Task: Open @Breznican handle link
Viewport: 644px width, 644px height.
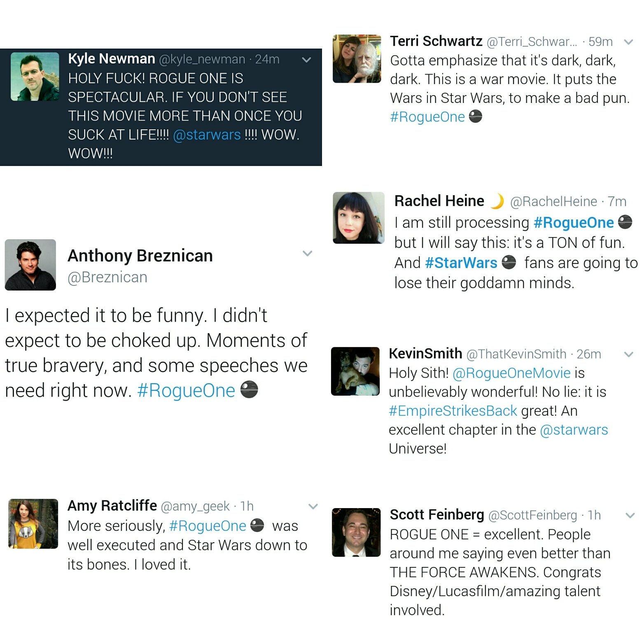Action: [107, 278]
